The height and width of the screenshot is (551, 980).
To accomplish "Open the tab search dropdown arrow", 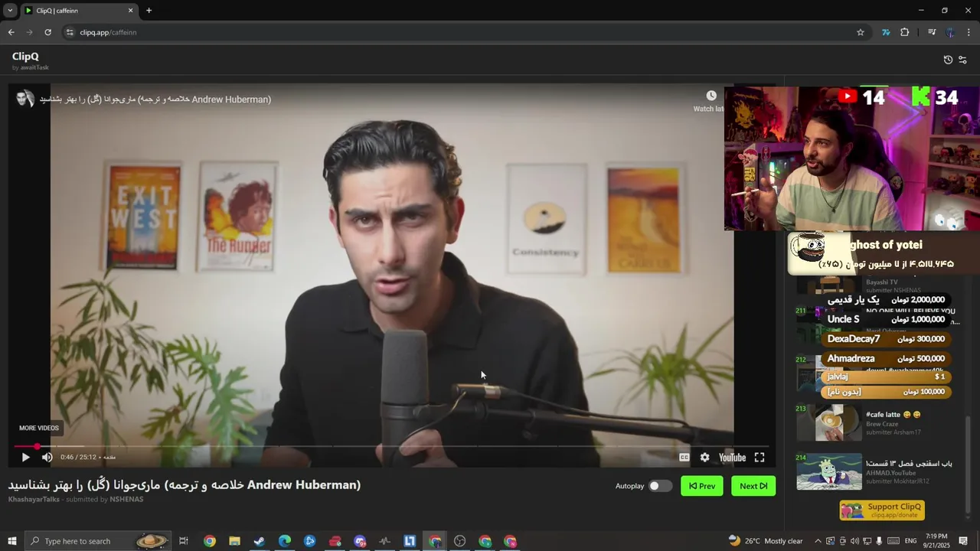I will pos(10,11).
